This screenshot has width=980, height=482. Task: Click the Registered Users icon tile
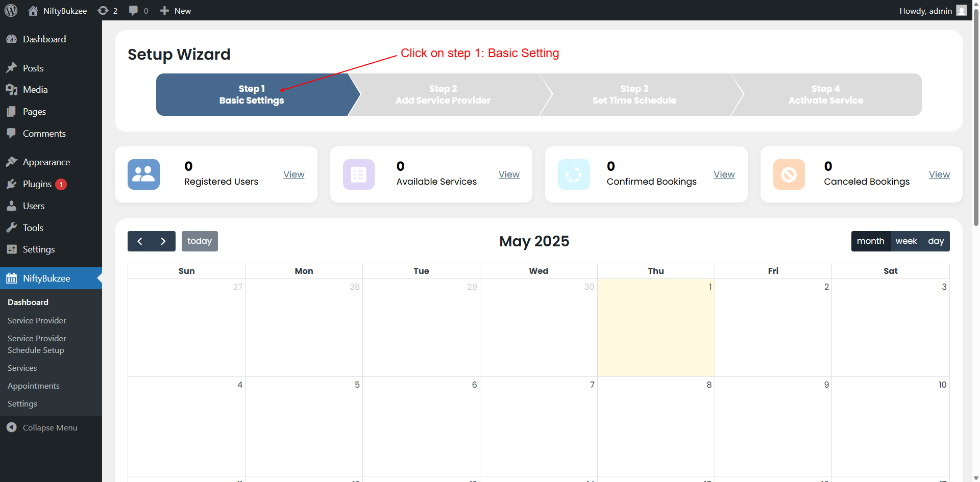click(143, 174)
